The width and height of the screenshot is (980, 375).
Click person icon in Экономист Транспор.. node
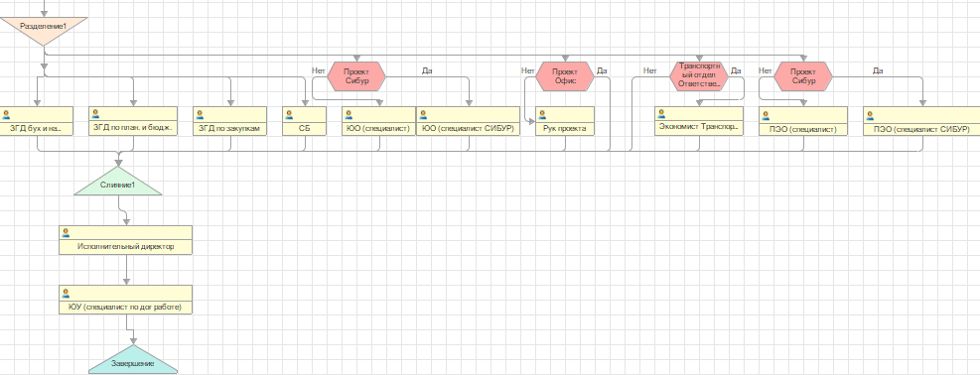tap(662, 114)
